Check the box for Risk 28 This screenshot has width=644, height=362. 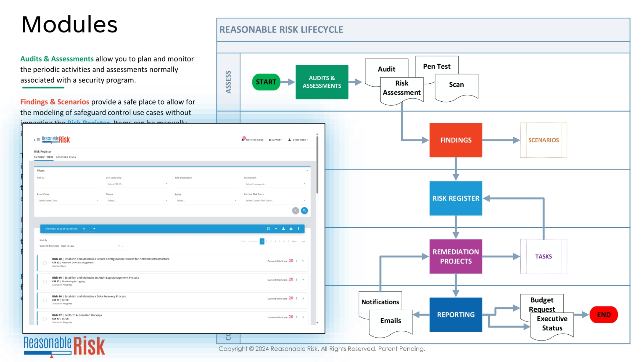click(45, 263)
